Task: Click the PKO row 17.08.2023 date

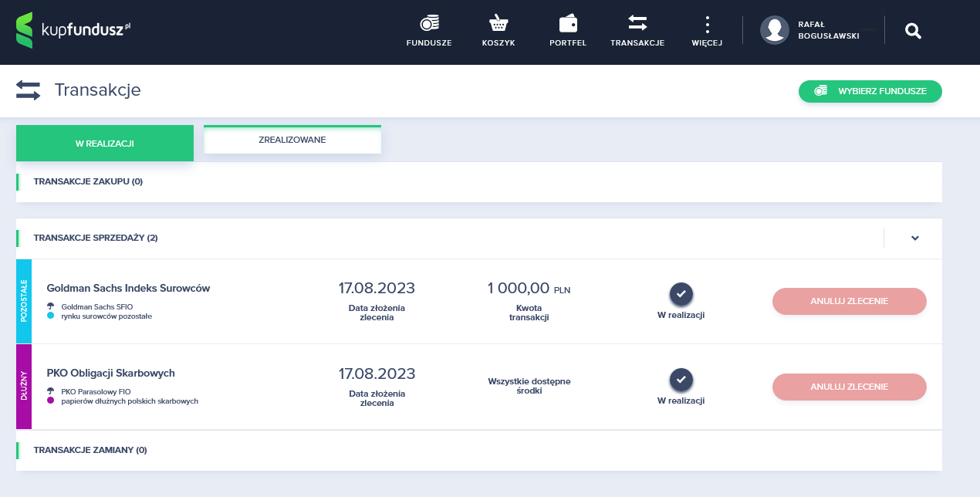Action: 377,374
